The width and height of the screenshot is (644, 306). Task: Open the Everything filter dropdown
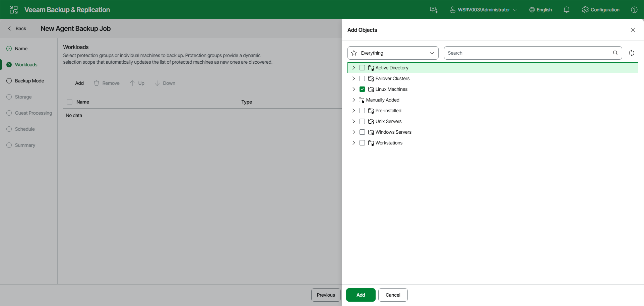coord(393,53)
